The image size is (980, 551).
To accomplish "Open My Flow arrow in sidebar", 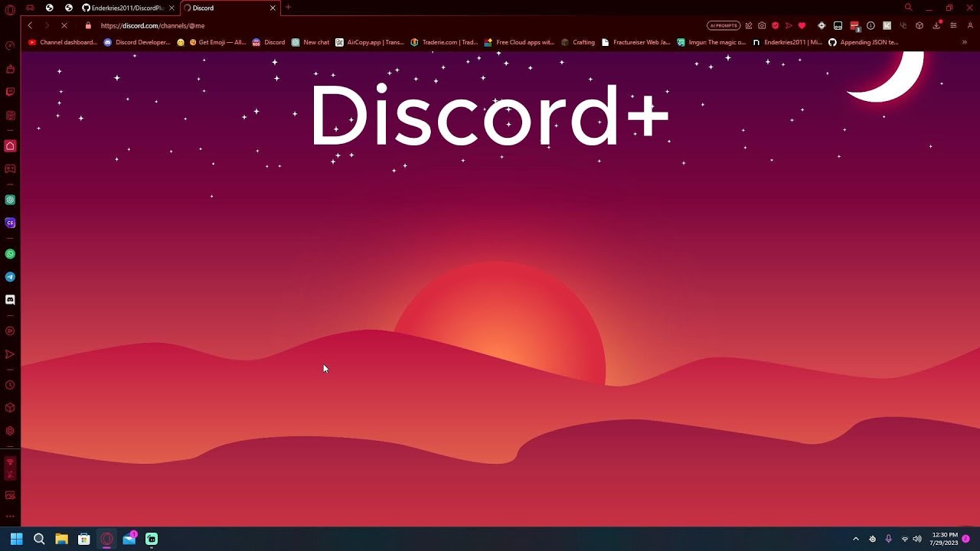I will click(x=10, y=354).
